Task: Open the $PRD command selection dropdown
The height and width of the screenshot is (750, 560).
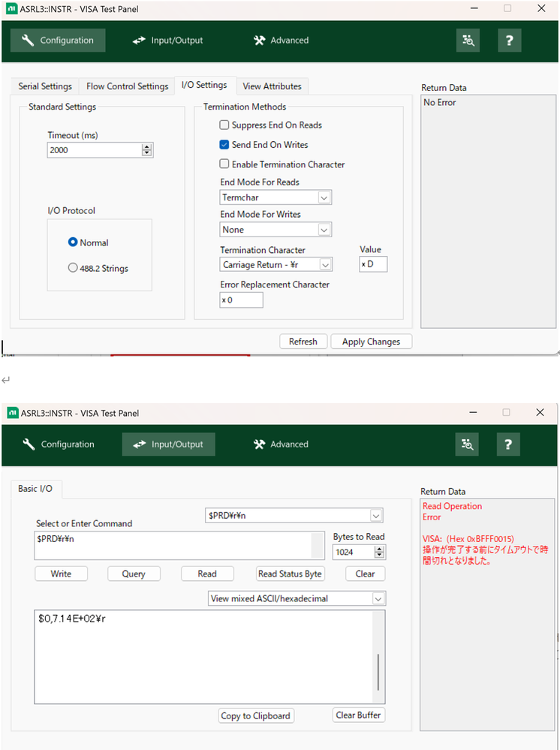Action: 294,516
